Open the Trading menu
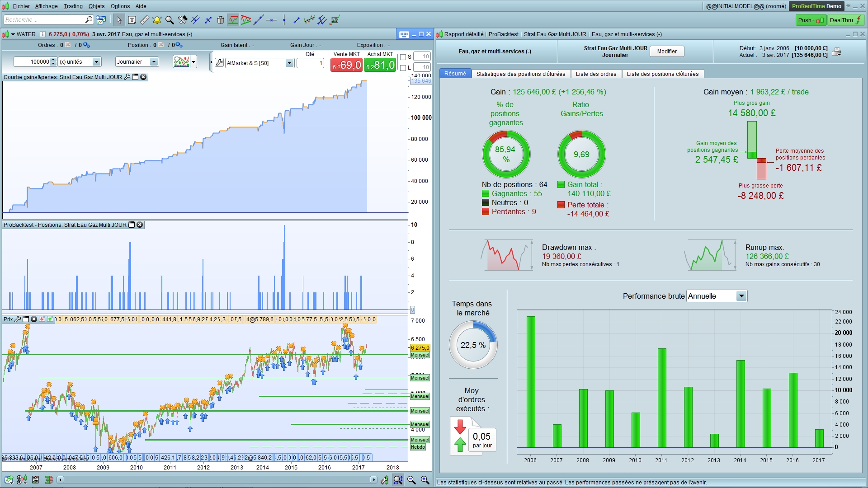Viewport: 868px width, 488px height. (73, 6)
